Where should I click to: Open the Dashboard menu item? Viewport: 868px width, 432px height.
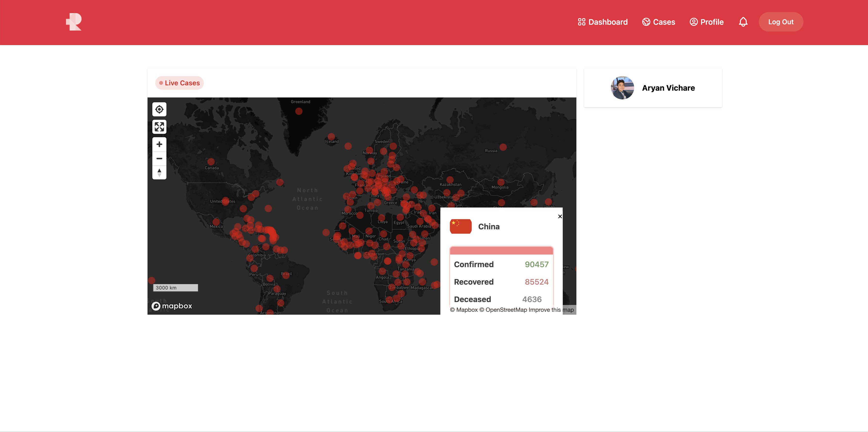(x=602, y=22)
